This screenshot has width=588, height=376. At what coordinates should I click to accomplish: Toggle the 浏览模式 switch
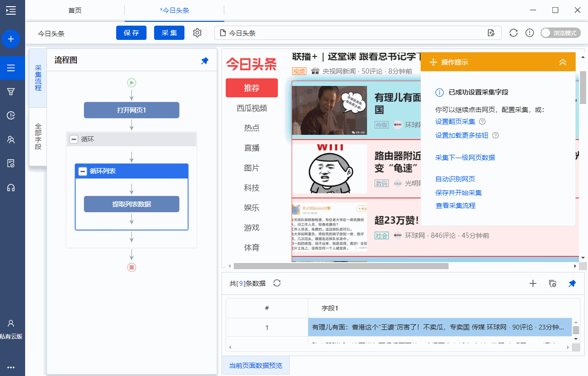pos(560,33)
